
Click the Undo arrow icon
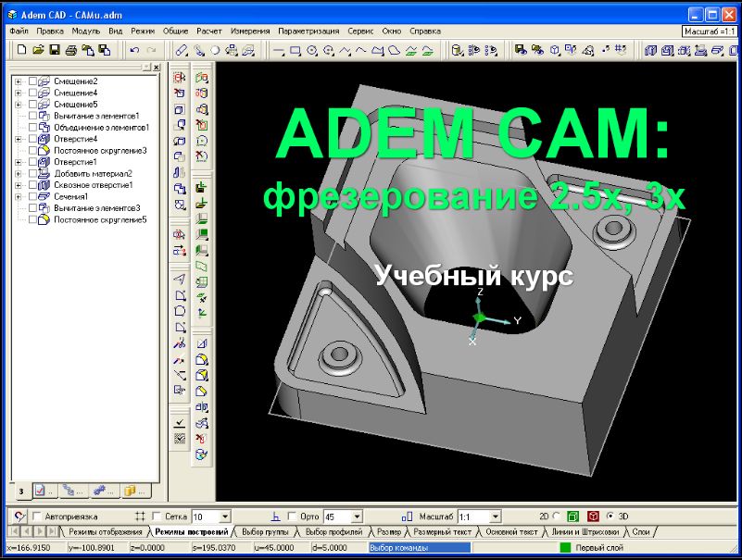pos(135,50)
